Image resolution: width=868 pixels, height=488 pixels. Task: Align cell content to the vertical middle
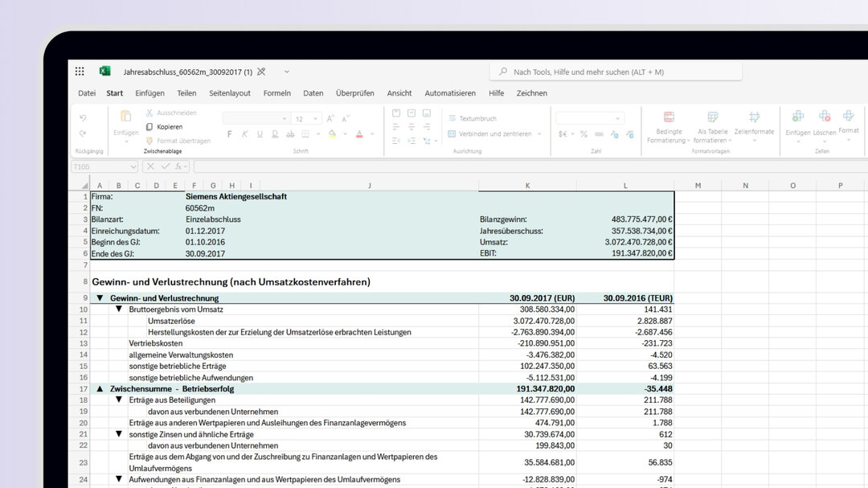(x=411, y=113)
